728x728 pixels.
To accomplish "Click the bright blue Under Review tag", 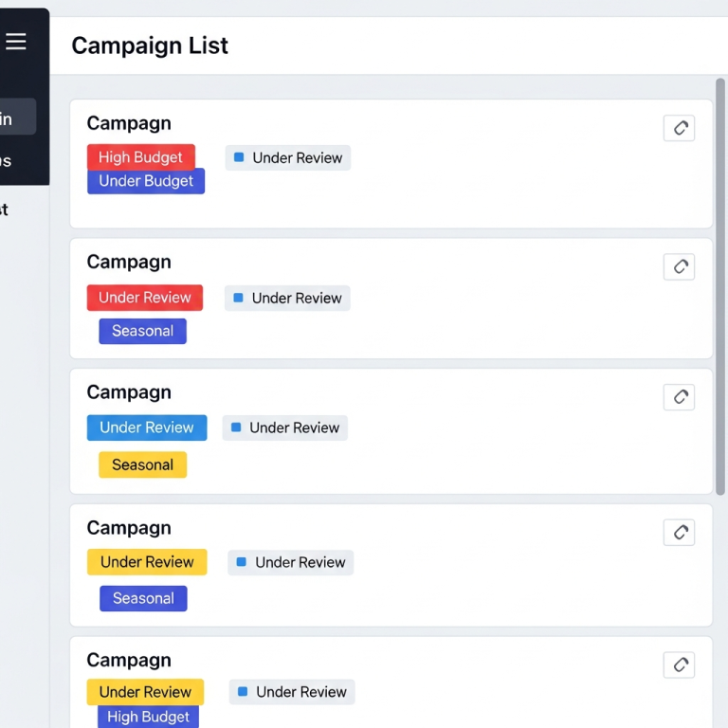I will (x=146, y=428).
